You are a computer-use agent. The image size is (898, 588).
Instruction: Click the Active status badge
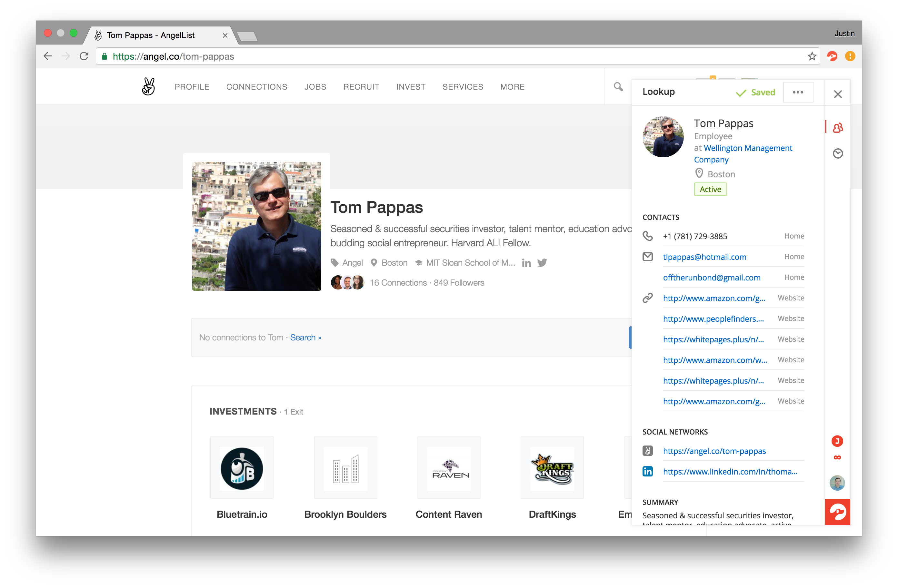(x=710, y=189)
